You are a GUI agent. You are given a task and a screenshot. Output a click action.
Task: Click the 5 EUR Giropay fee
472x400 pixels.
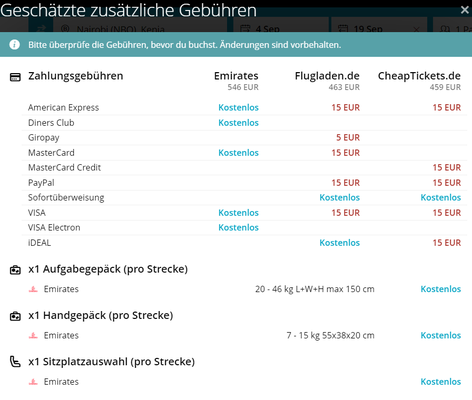[x=348, y=138]
